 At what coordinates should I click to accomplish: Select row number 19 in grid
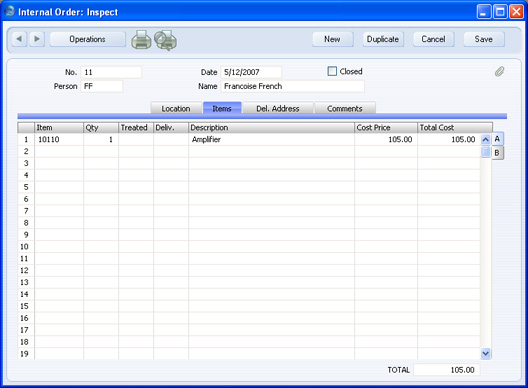(x=26, y=354)
